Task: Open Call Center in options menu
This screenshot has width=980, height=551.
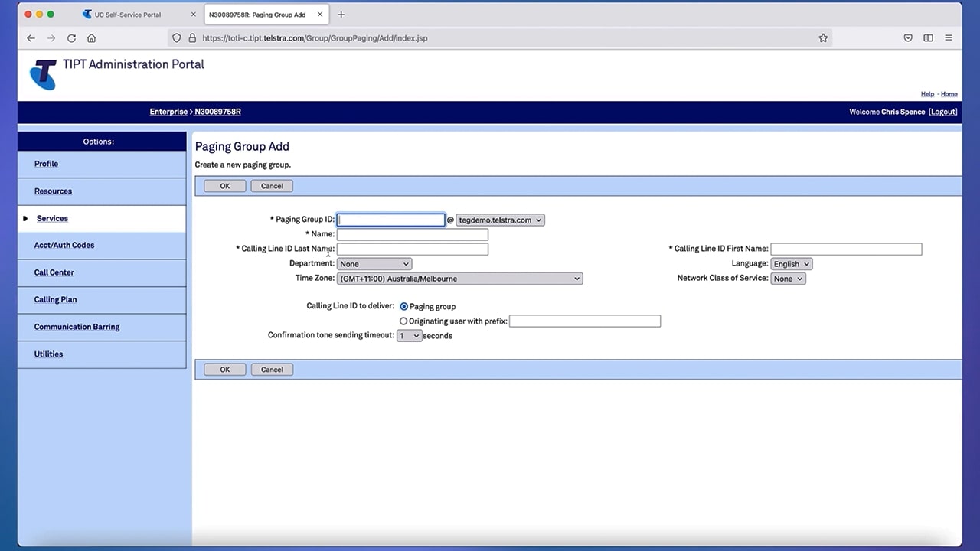Action: [54, 272]
